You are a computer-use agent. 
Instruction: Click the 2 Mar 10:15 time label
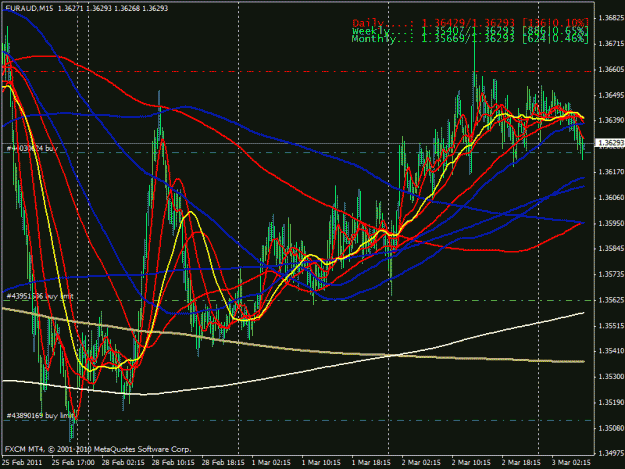[471, 463]
